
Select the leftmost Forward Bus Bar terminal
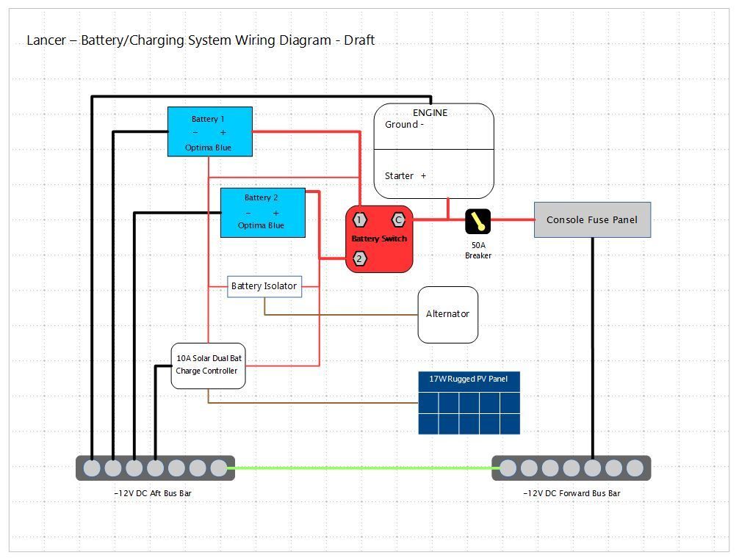pyautogui.click(x=508, y=468)
